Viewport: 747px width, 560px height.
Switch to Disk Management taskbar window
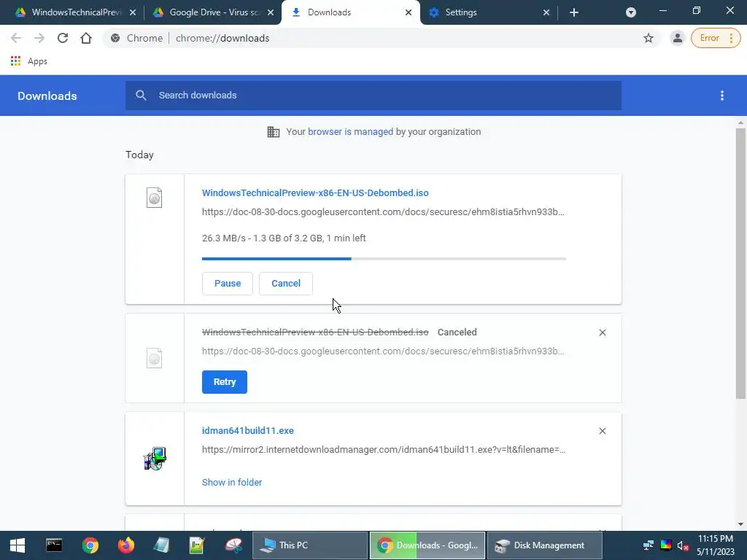point(544,545)
